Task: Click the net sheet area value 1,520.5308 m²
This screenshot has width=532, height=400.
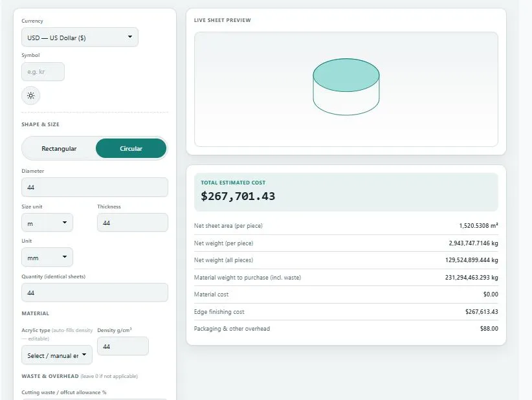Action: coord(478,226)
